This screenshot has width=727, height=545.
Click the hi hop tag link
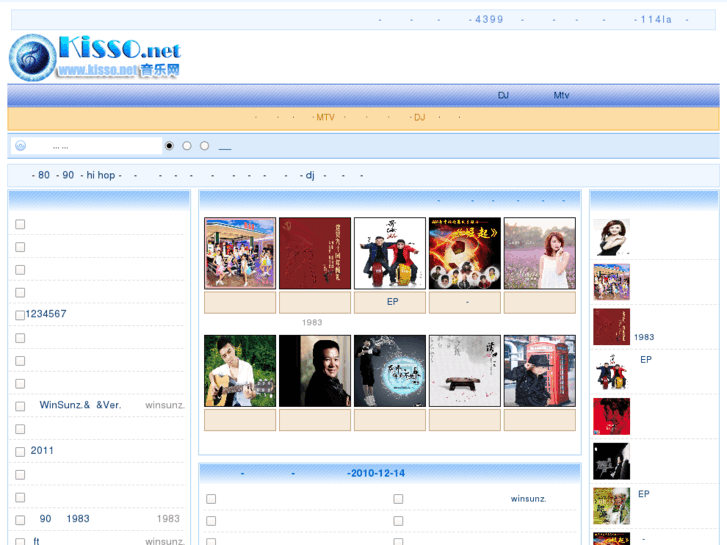101,175
